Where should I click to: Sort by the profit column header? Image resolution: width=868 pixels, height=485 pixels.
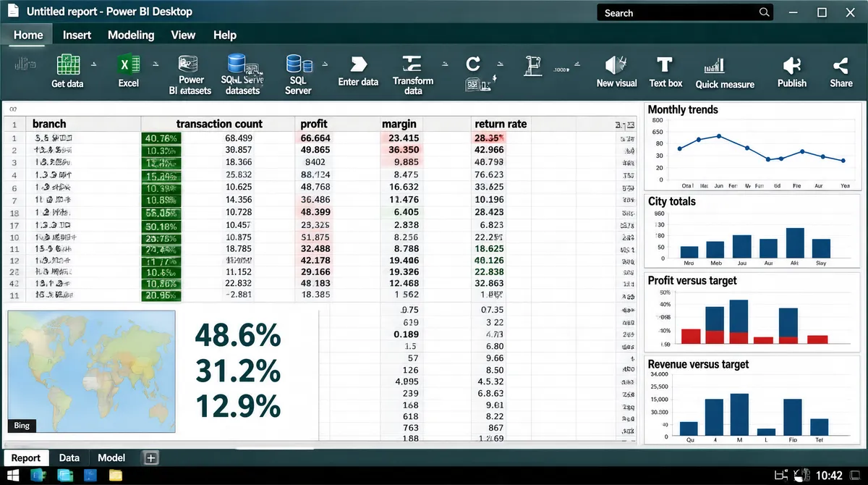pyautogui.click(x=314, y=124)
